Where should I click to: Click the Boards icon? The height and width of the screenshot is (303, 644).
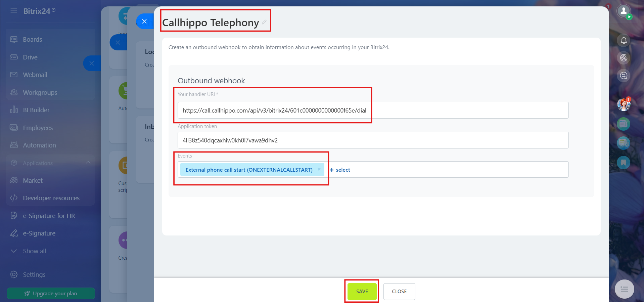click(14, 39)
